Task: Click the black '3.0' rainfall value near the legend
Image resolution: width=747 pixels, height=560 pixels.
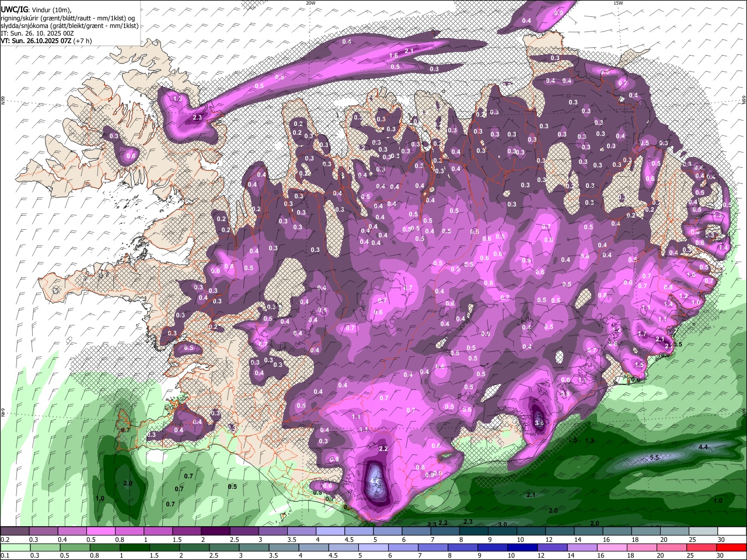Action: pyautogui.click(x=502, y=524)
